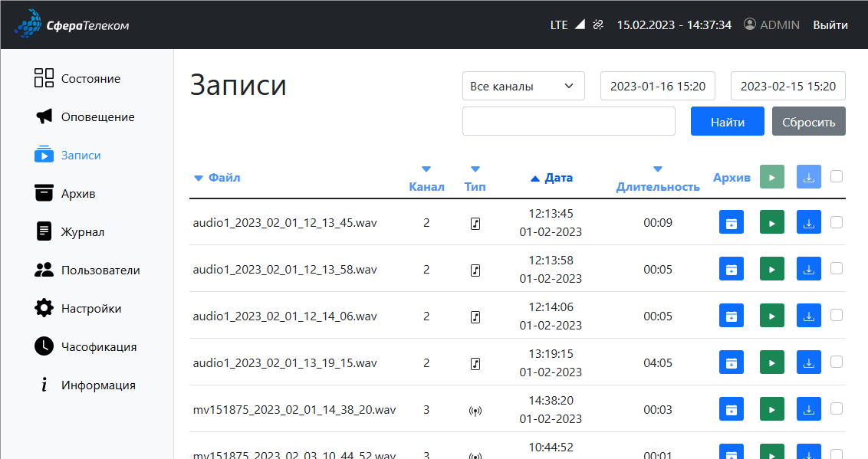Select checkbox for audio1_2023_02_01_13_19_15.wav
Screen dimensions: 868x459
pyautogui.click(x=837, y=362)
